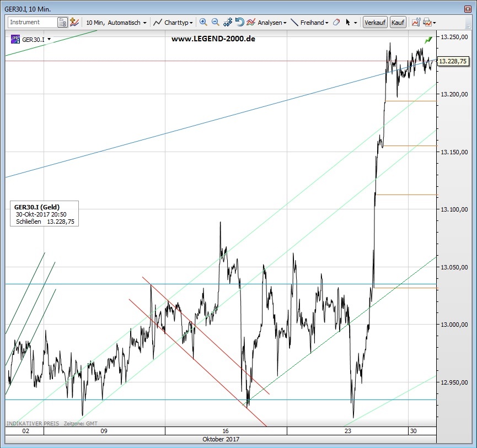Click the add new chart star icon

(x=74, y=23)
